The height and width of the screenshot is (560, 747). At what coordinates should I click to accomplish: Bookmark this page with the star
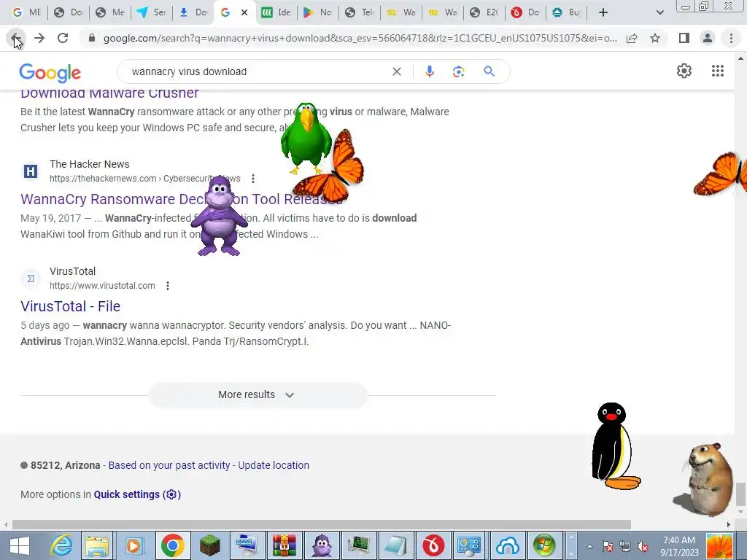(x=655, y=38)
